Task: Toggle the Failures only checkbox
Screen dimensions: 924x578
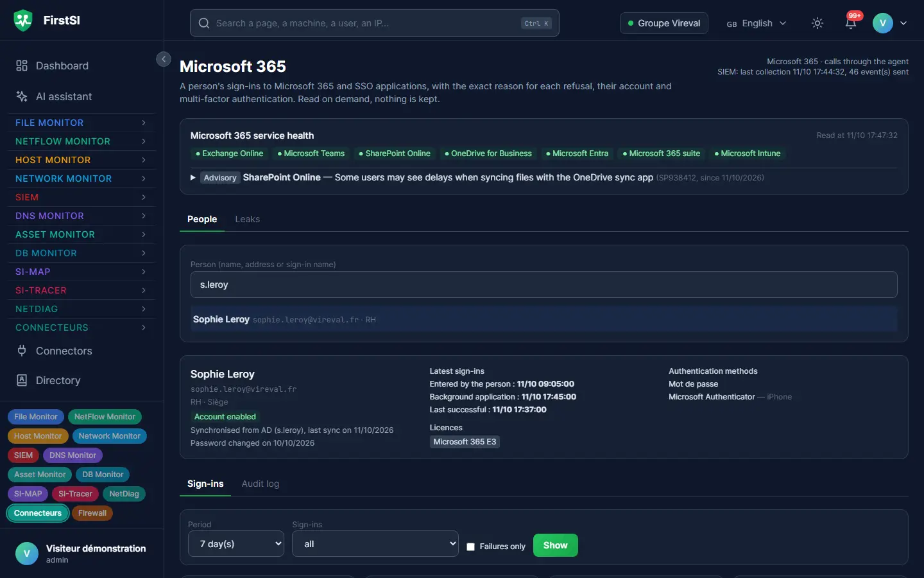Action: [471, 547]
